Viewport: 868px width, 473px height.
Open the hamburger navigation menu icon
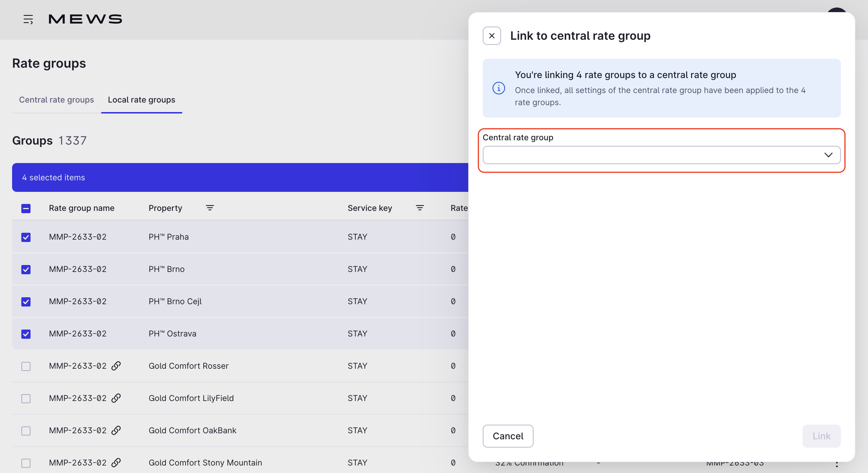point(28,19)
